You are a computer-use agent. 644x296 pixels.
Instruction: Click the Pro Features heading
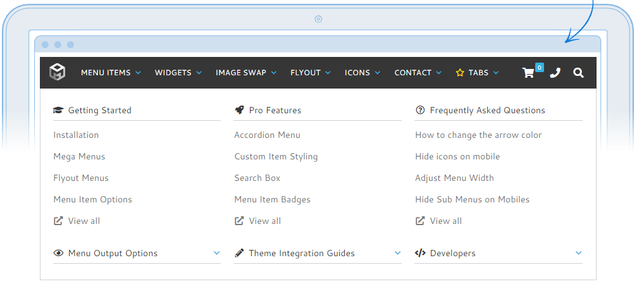[275, 110]
